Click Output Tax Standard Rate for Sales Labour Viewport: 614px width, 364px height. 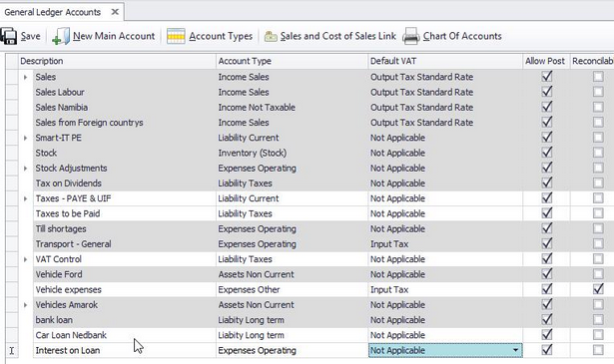445,93
